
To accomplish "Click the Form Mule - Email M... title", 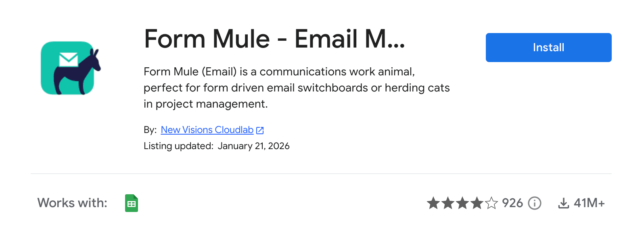I will pos(274,39).
